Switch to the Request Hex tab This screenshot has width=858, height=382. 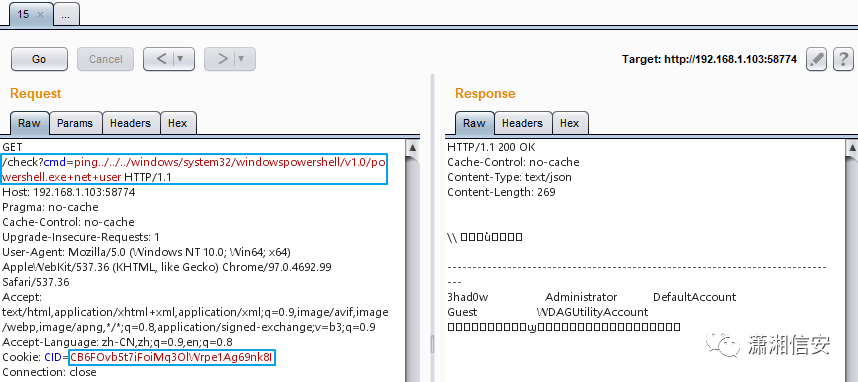pyautogui.click(x=178, y=123)
